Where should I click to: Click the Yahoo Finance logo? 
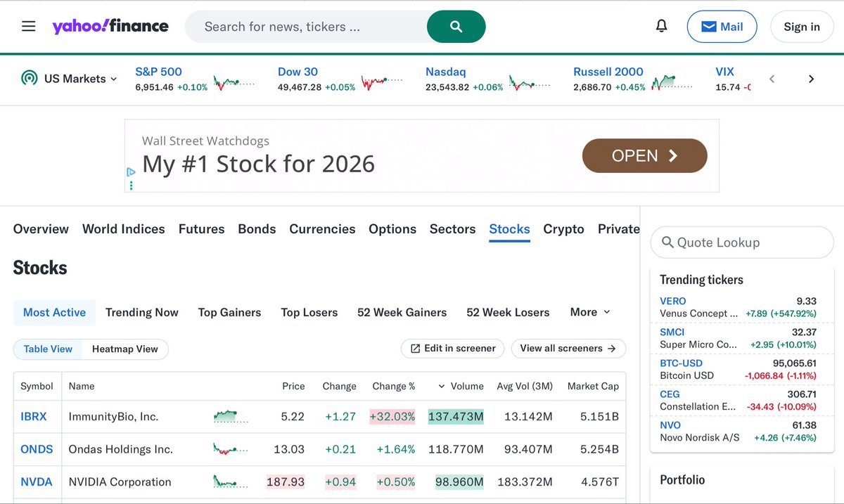point(110,27)
